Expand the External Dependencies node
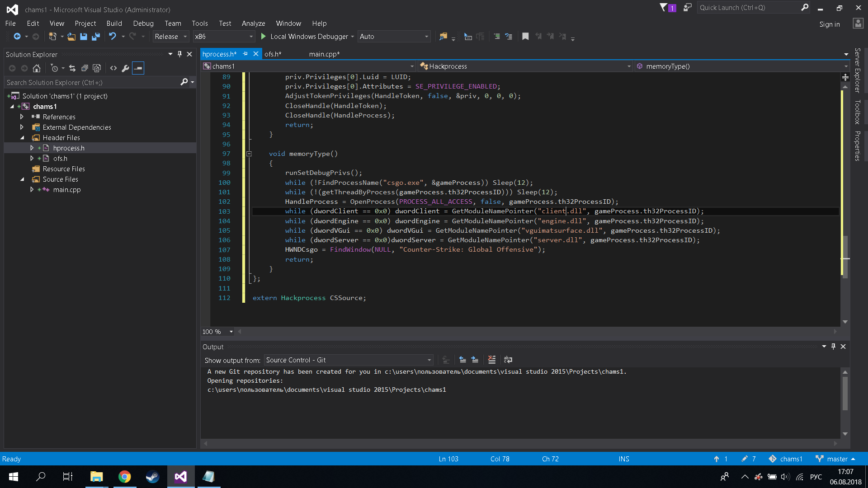Image resolution: width=868 pixels, height=488 pixels. pos(22,127)
